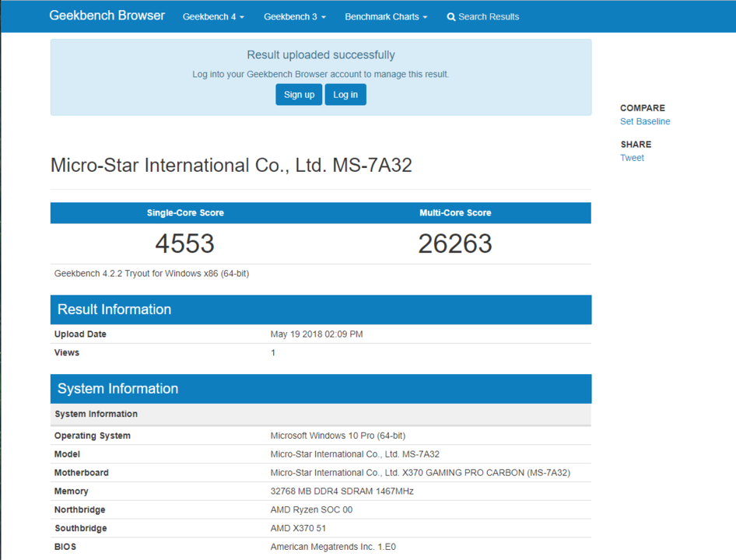Click the 32768 MB DDR4 memory value

(x=342, y=492)
